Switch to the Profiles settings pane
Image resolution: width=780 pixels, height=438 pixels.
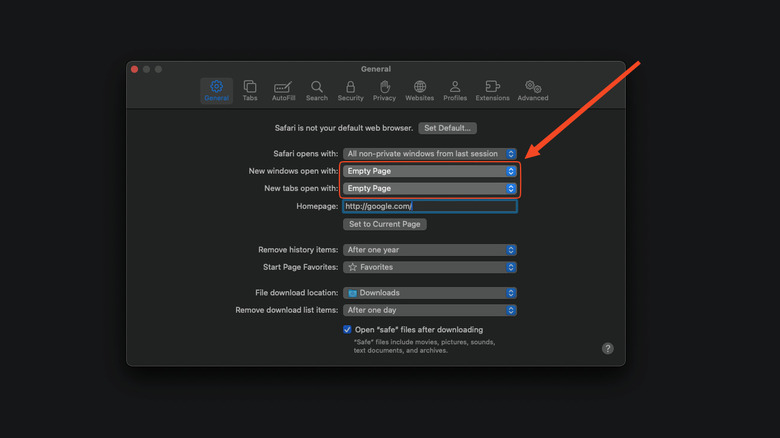(x=455, y=90)
